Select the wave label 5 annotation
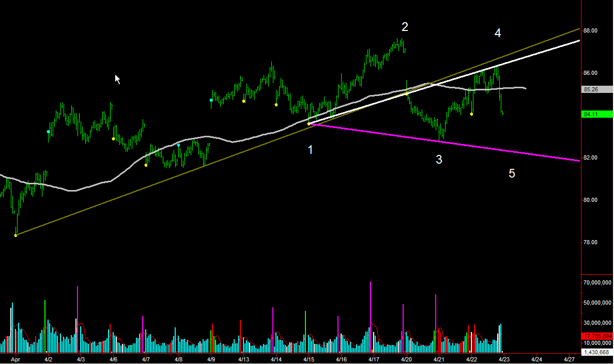Image resolution: width=614 pixels, height=364 pixels. [512, 173]
